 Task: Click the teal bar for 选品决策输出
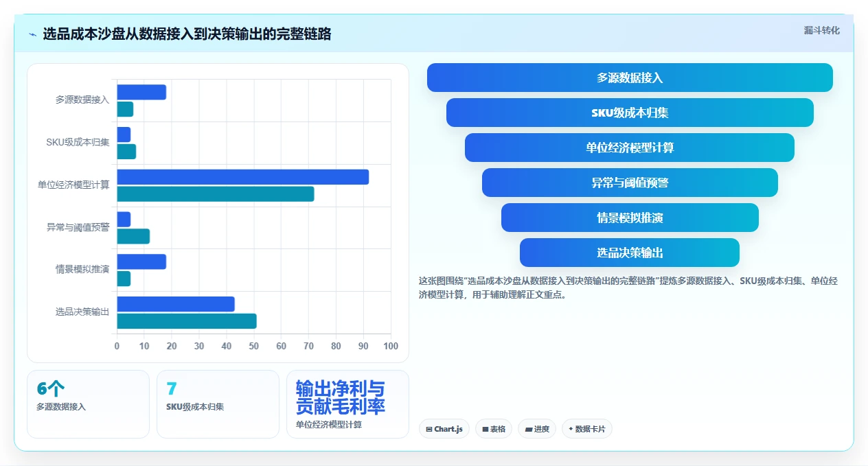tap(187, 321)
